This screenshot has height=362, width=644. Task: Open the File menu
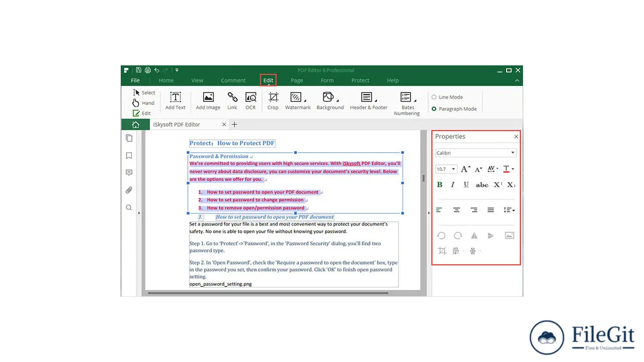coord(135,80)
